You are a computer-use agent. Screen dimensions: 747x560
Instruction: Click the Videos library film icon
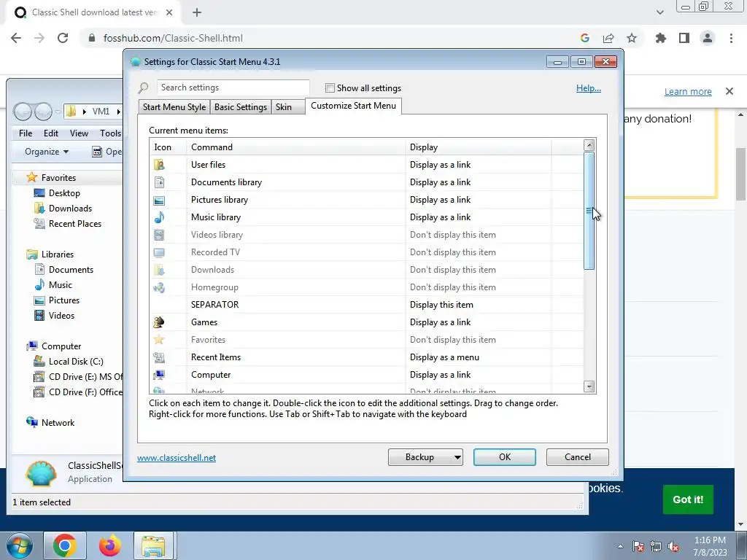[x=159, y=235]
